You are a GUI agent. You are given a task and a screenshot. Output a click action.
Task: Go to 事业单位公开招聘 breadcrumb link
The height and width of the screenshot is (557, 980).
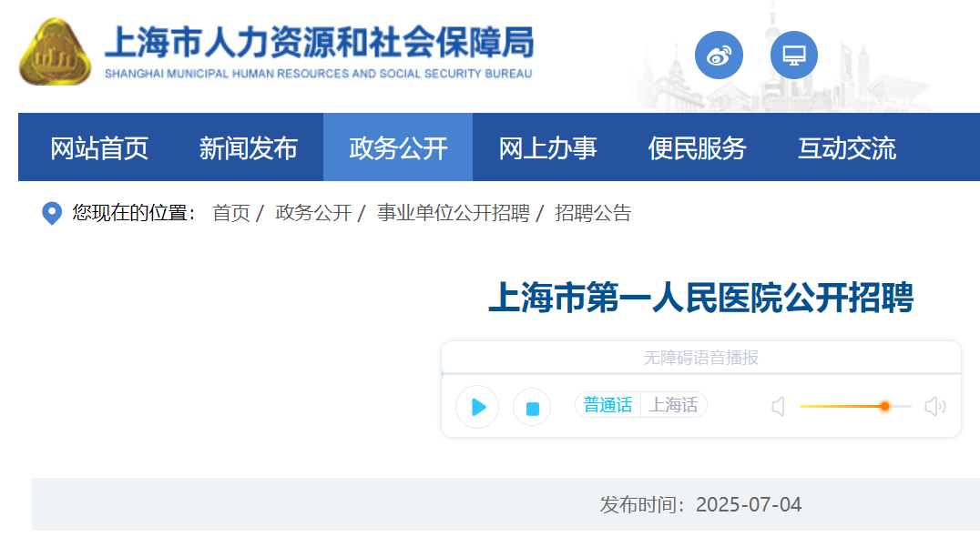454,213
